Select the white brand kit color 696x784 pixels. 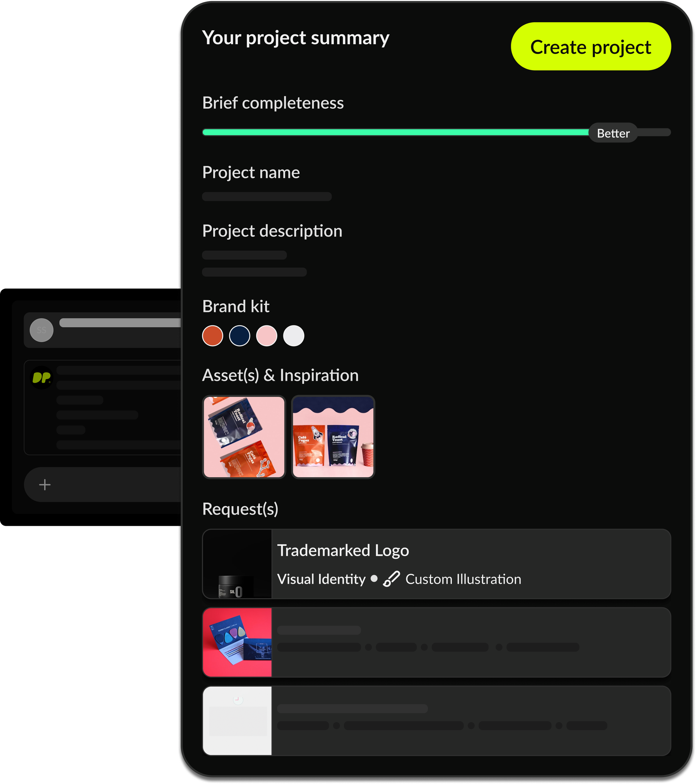tap(293, 336)
